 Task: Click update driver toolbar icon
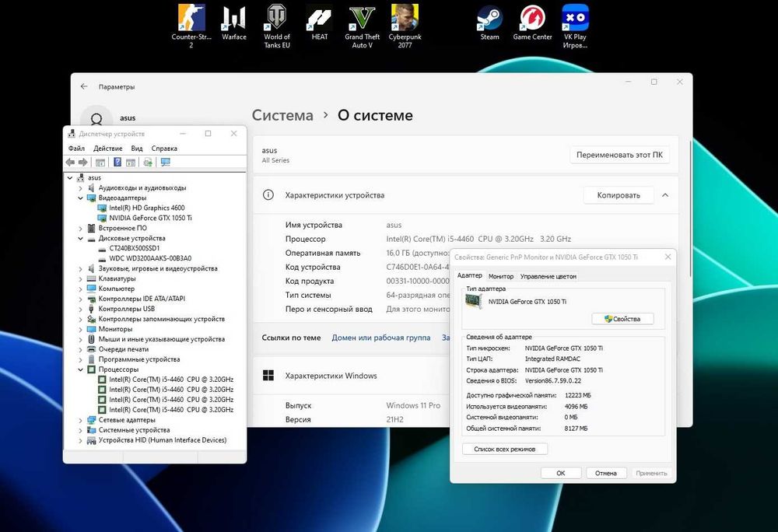148,162
